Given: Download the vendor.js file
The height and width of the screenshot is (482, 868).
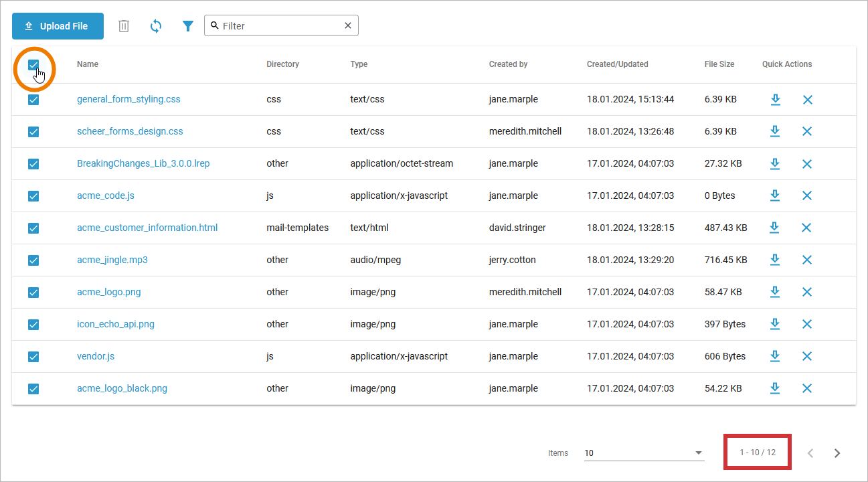Looking at the screenshot, I should coord(775,357).
